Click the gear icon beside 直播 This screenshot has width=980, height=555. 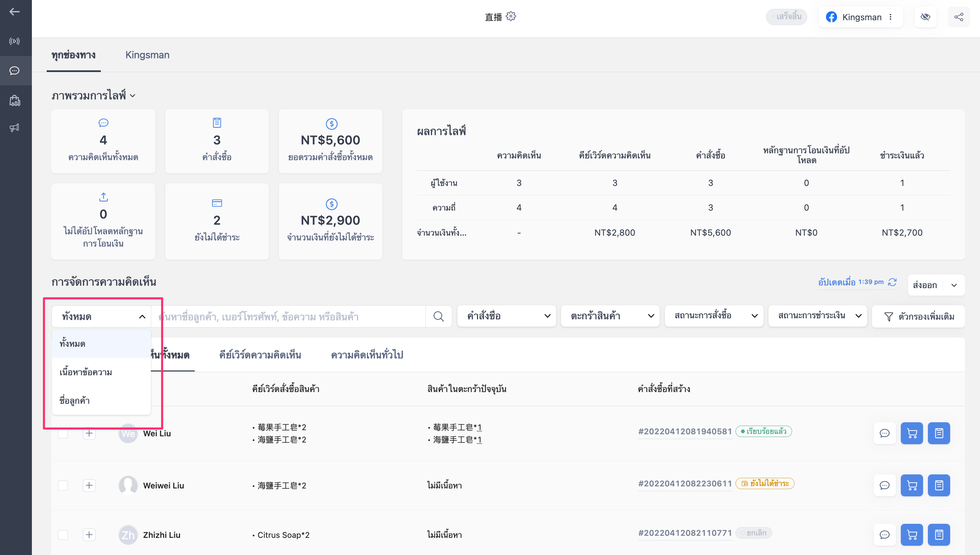(x=511, y=16)
